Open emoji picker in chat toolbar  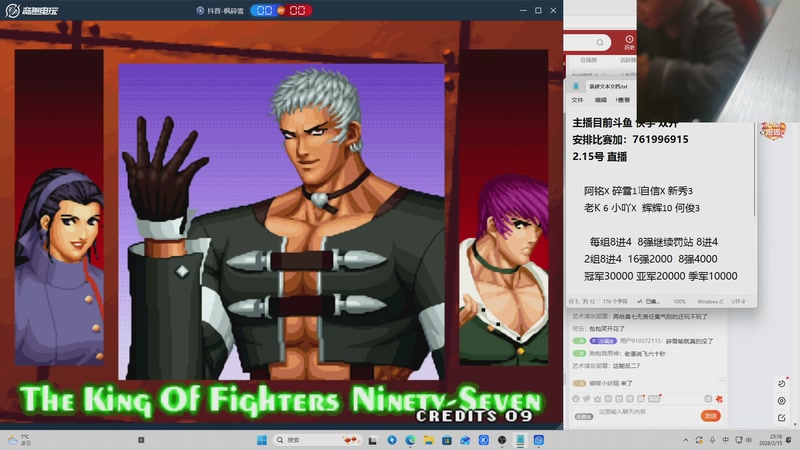576,399
